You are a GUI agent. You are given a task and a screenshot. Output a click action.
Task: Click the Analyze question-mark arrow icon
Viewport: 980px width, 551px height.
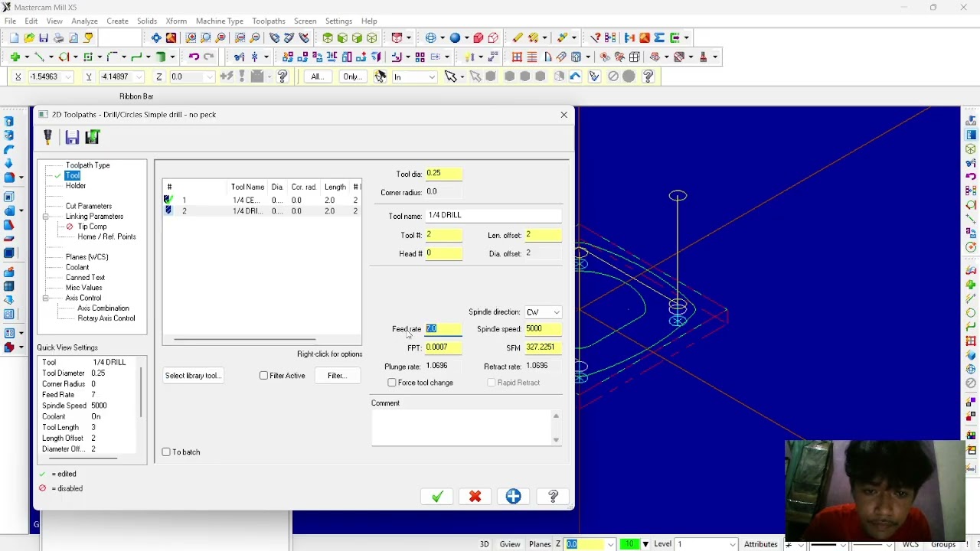coord(596,37)
